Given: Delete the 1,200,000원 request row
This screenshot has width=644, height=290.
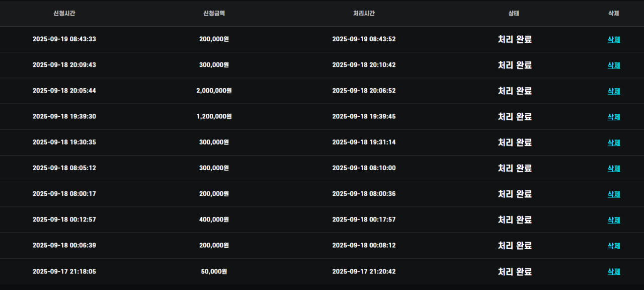Looking at the screenshot, I should coord(613,117).
